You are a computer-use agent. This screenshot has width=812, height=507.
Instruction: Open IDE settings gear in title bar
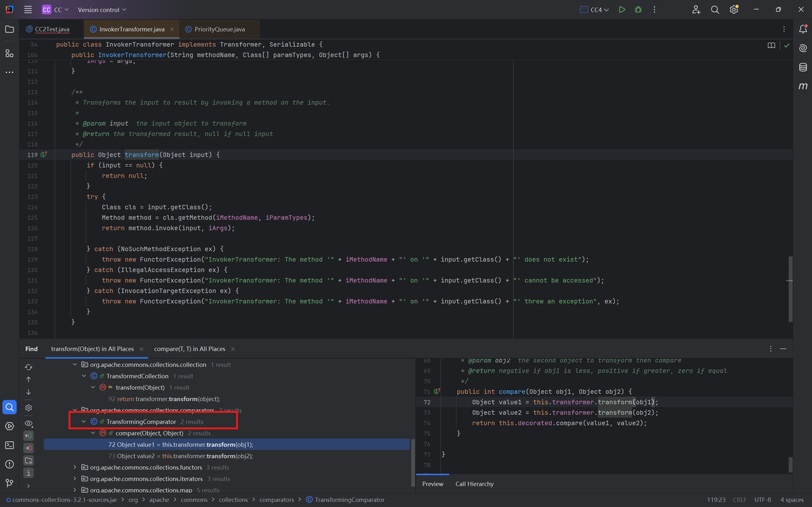734,10
